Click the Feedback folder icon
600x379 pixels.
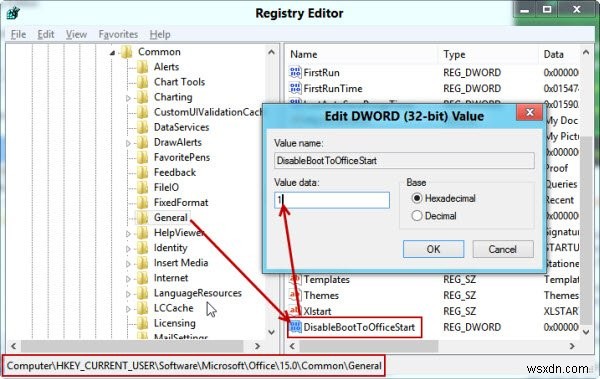coord(142,173)
